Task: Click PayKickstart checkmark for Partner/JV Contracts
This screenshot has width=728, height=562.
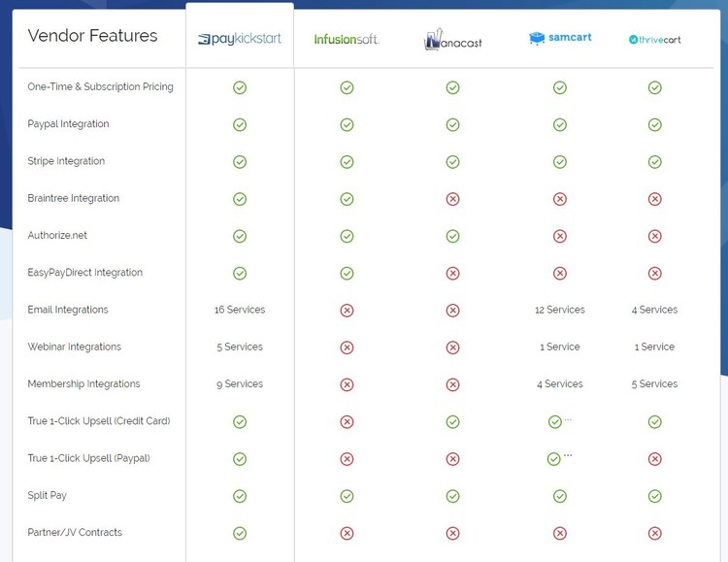Action: pyautogui.click(x=240, y=533)
